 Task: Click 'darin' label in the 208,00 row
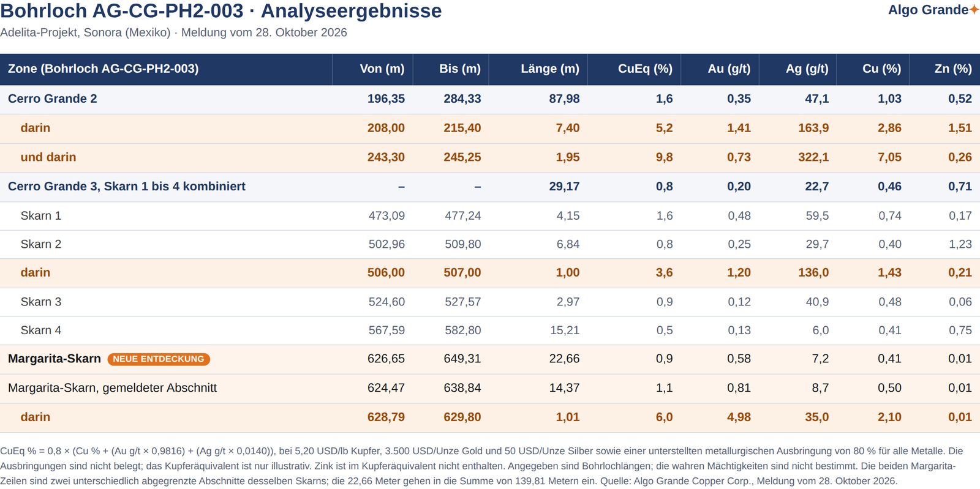pyautogui.click(x=36, y=128)
